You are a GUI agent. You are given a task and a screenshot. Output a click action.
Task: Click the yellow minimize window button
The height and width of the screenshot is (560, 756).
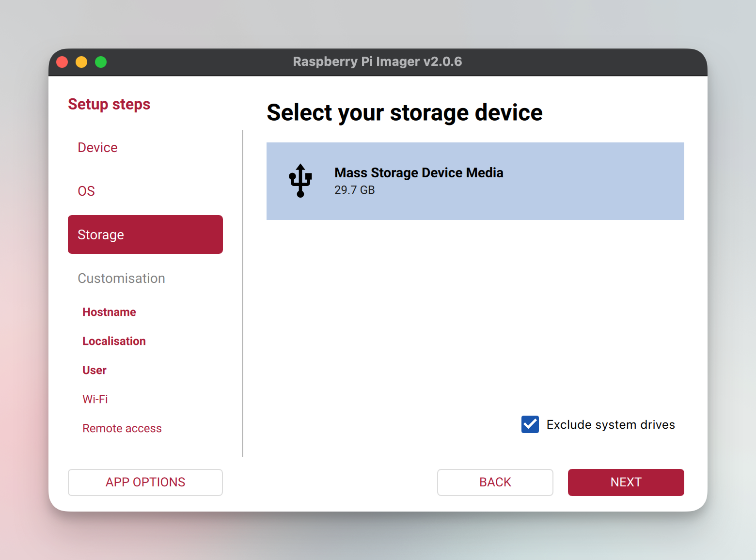tap(81, 62)
